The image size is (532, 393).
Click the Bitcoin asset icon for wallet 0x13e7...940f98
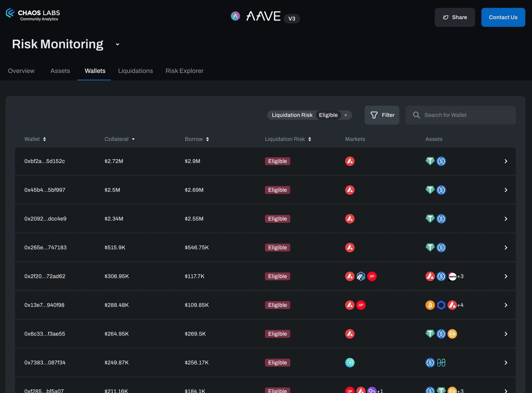(x=430, y=305)
